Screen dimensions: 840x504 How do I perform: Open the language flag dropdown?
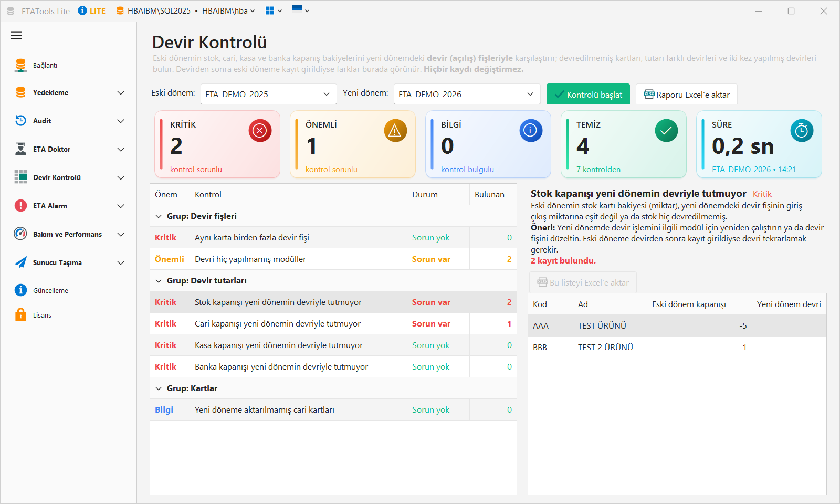(x=300, y=10)
